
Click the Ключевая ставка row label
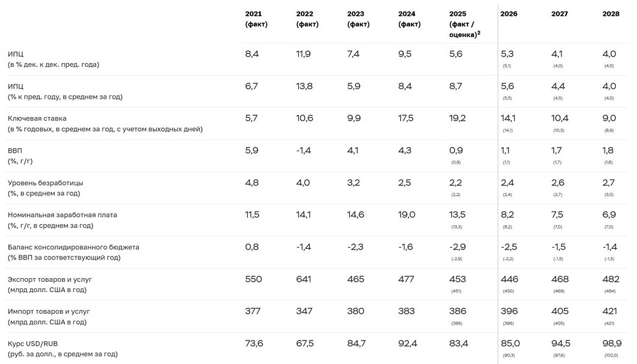pyautogui.click(x=37, y=118)
